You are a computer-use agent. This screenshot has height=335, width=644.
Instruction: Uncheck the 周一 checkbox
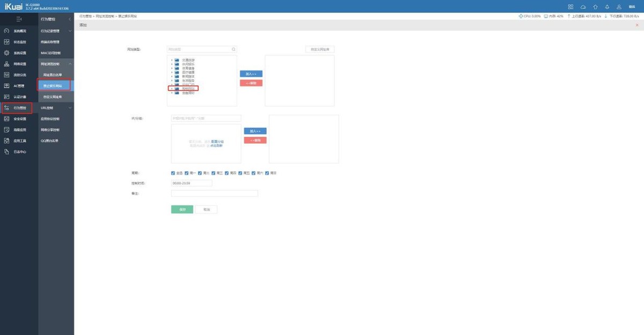click(x=186, y=173)
